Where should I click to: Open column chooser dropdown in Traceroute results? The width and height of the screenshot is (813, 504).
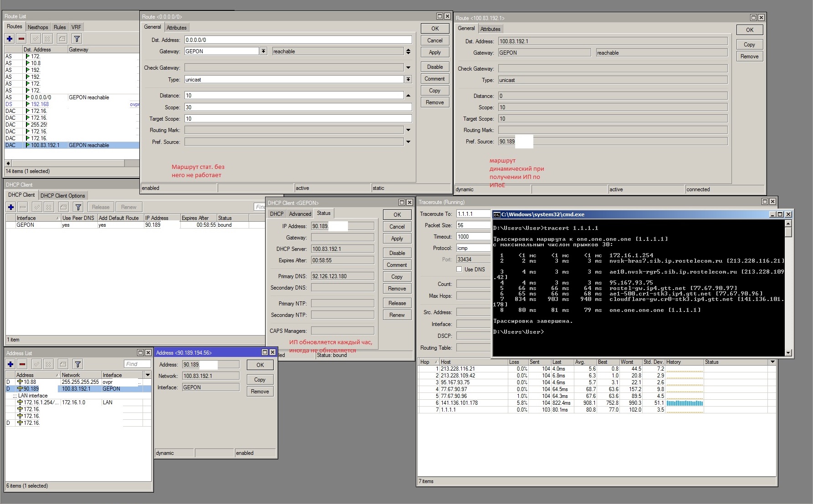pyautogui.click(x=772, y=362)
